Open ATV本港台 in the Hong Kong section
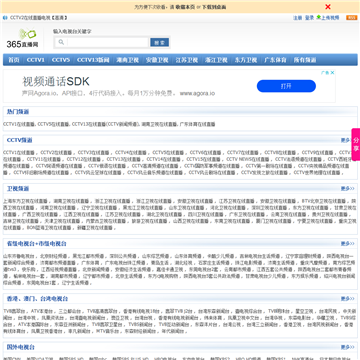This screenshot has width=360, height=360. click(41, 311)
